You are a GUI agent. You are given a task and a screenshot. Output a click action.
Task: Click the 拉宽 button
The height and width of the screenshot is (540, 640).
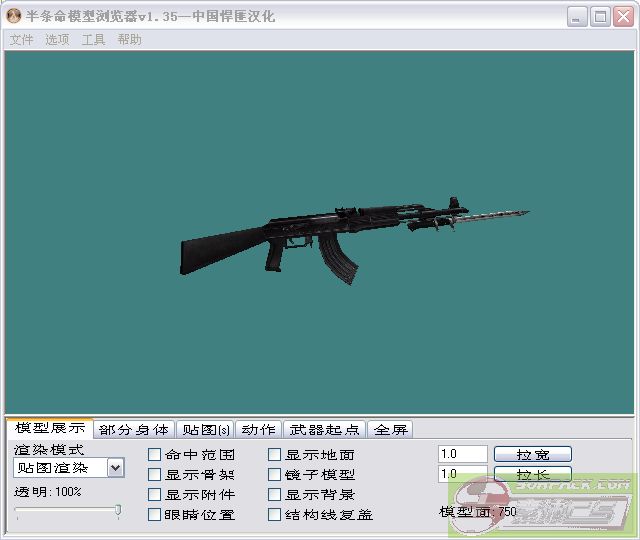click(x=532, y=455)
